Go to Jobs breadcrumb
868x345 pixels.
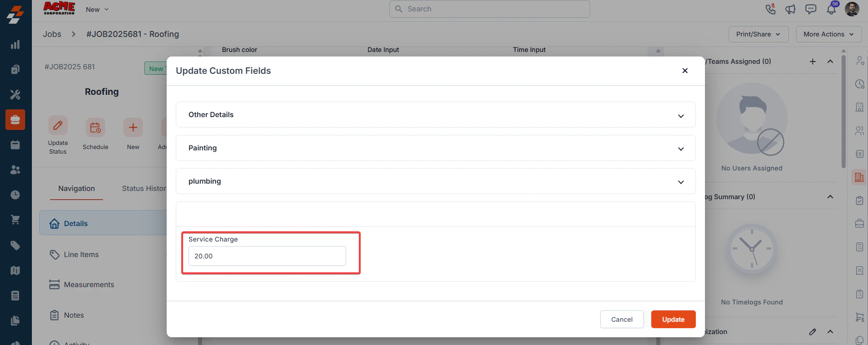(x=52, y=34)
